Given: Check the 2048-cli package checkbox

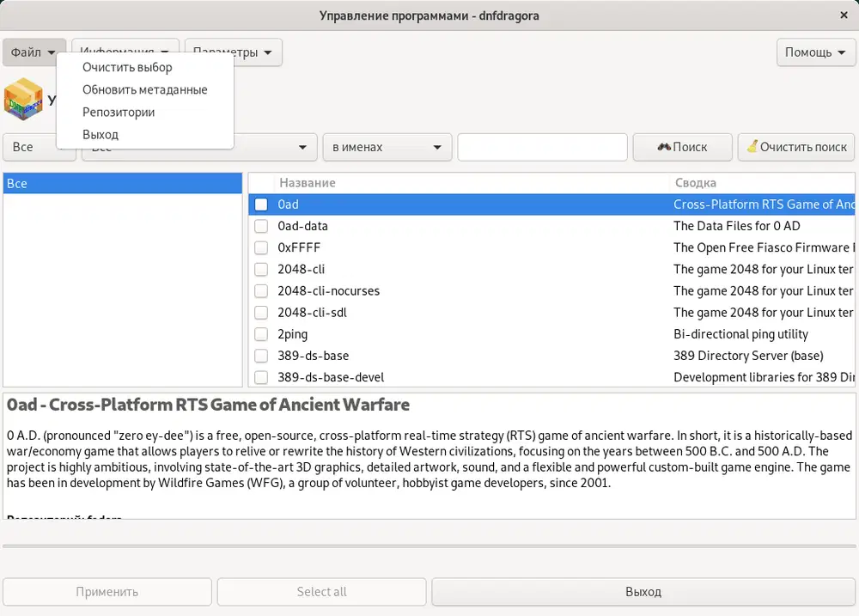Looking at the screenshot, I should 261,269.
